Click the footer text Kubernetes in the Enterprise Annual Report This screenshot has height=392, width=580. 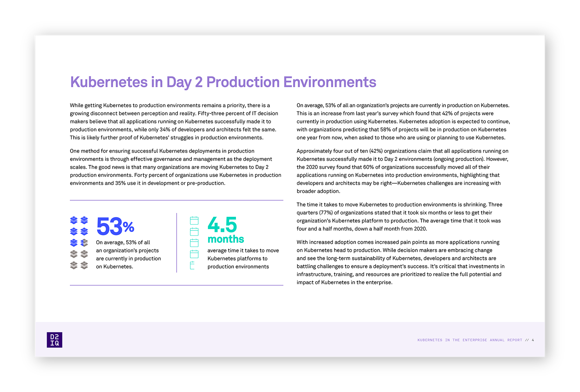pyautogui.click(x=470, y=340)
